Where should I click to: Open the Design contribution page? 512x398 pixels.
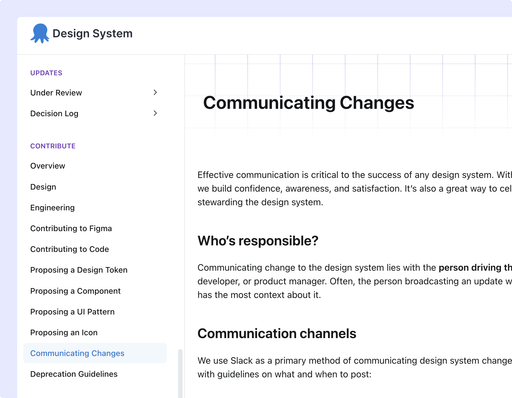point(43,187)
